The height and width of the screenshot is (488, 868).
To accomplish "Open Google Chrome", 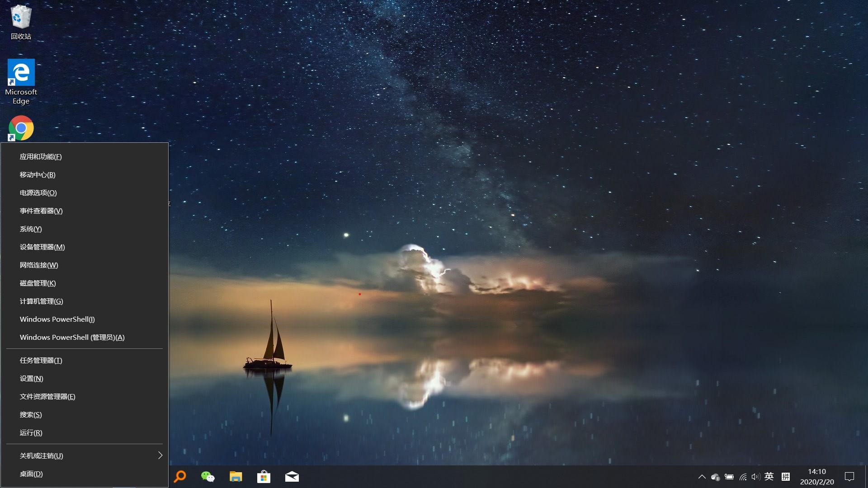I will coord(21,128).
